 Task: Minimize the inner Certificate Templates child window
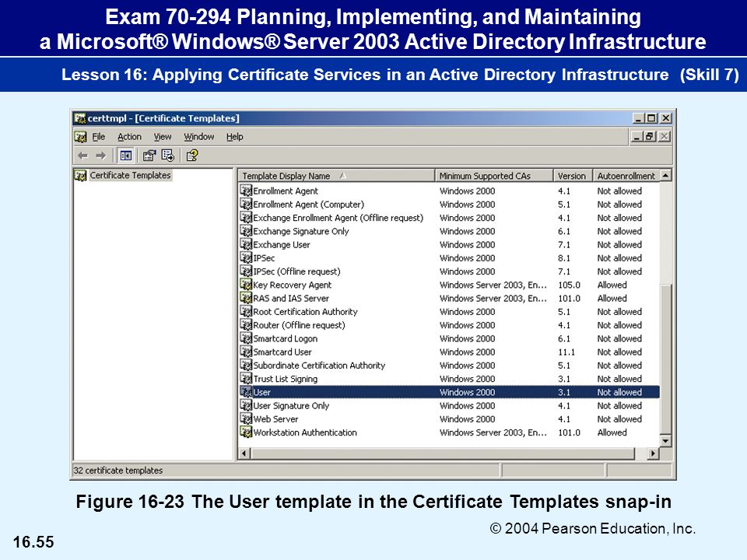[x=637, y=137]
